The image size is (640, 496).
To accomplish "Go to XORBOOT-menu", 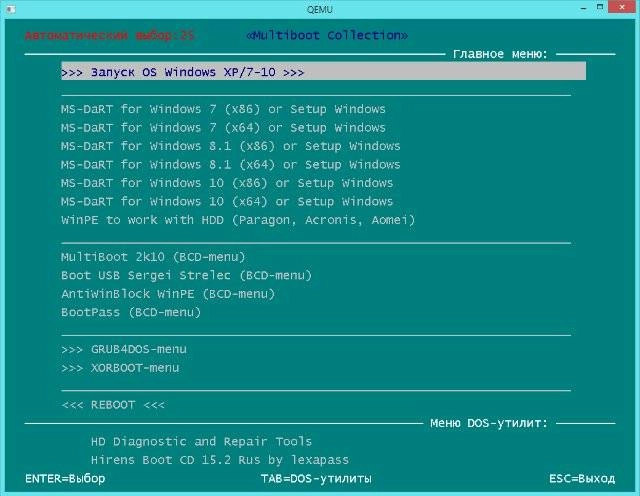I will [120, 367].
